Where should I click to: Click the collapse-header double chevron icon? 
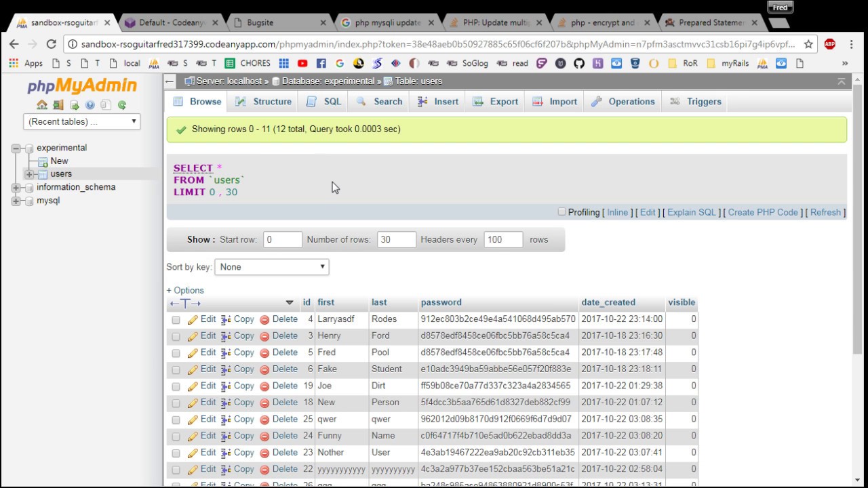pos(841,81)
